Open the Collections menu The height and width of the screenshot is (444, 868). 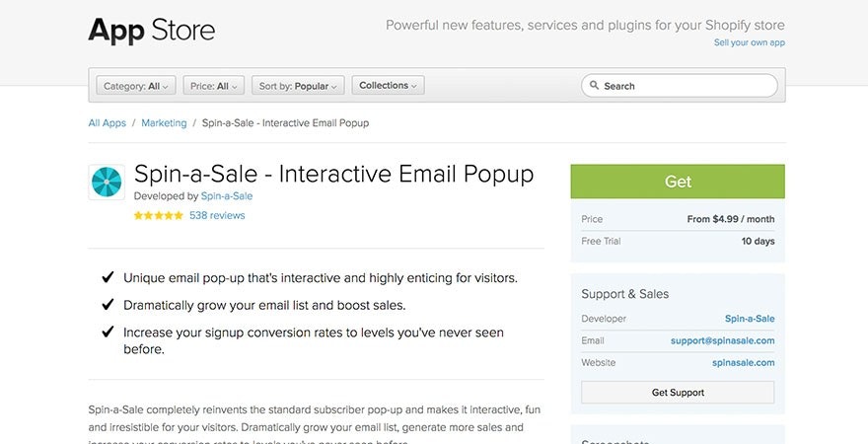point(388,86)
